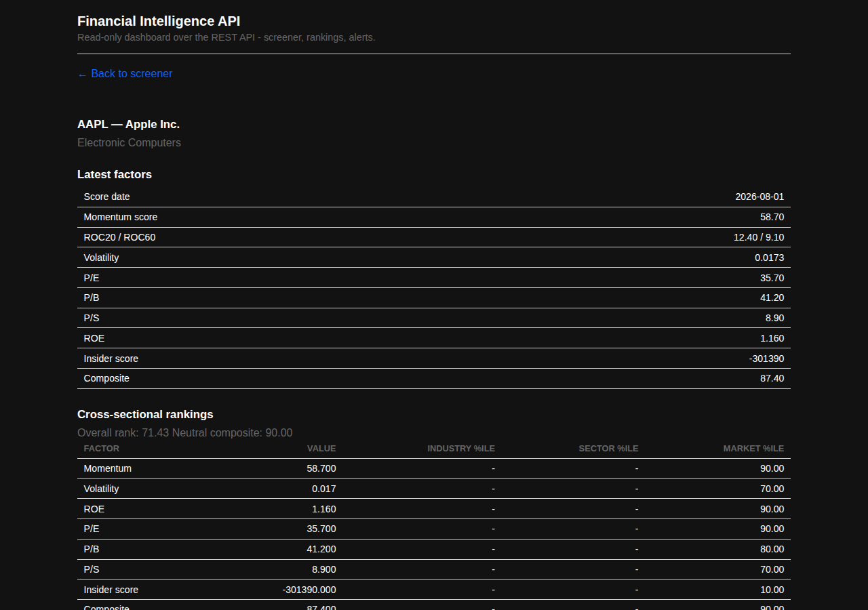868x610 pixels.
Task: Click the FACTOR column header
Action: (x=102, y=449)
